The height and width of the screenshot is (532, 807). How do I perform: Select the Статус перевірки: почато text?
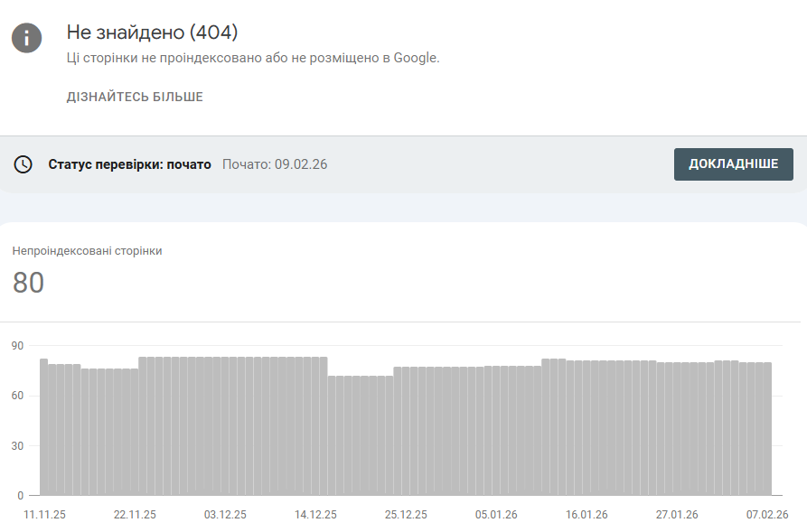pos(129,164)
